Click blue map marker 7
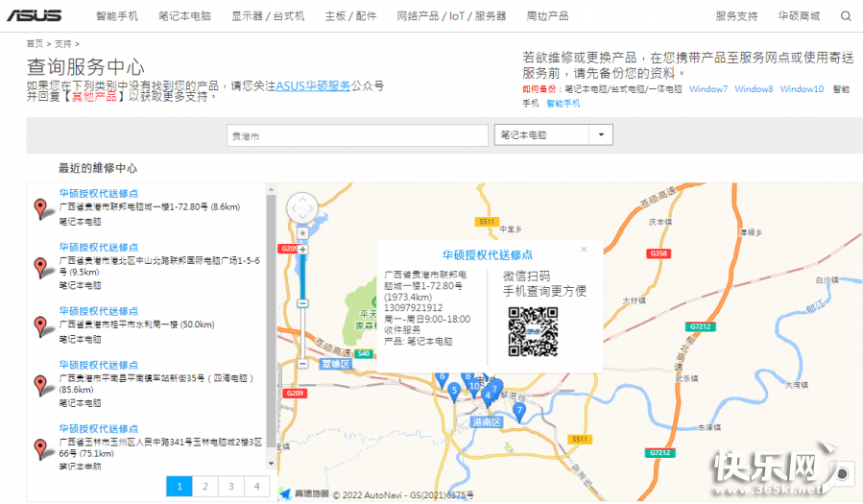 tap(519, 412)
